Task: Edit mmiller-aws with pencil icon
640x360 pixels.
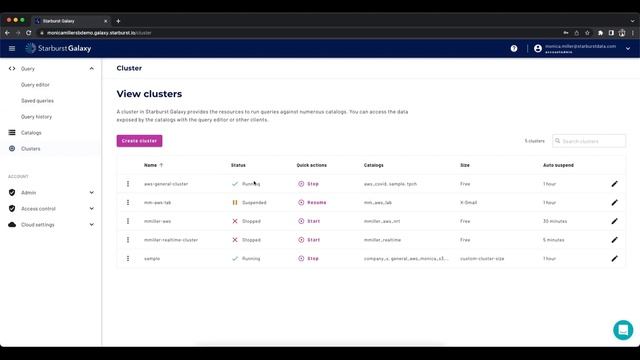Action: 614,221
